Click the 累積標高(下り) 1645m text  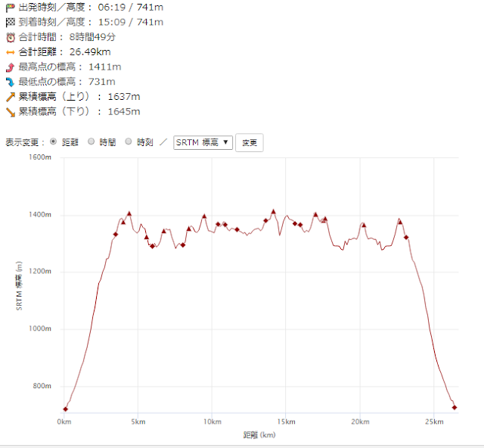tap(79, 111)
